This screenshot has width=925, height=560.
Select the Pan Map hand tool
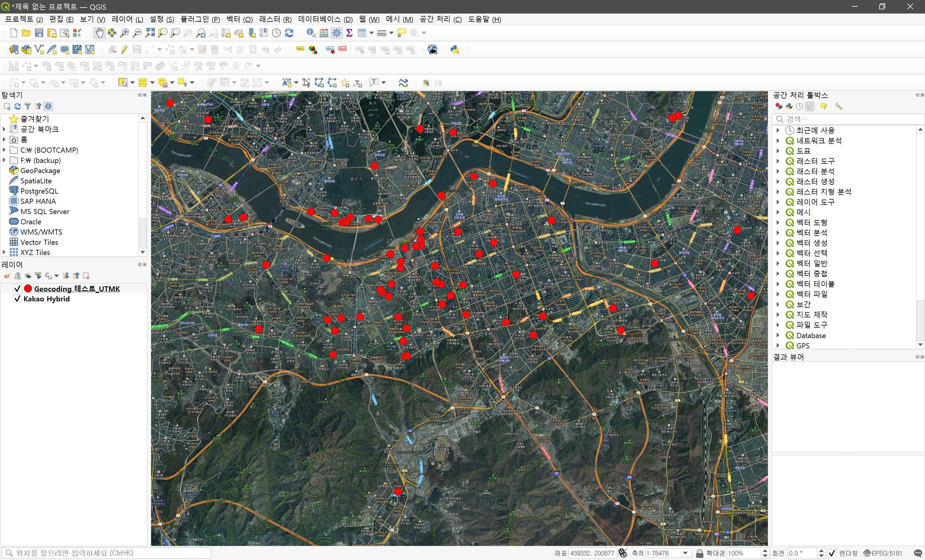tap(99, 33)
